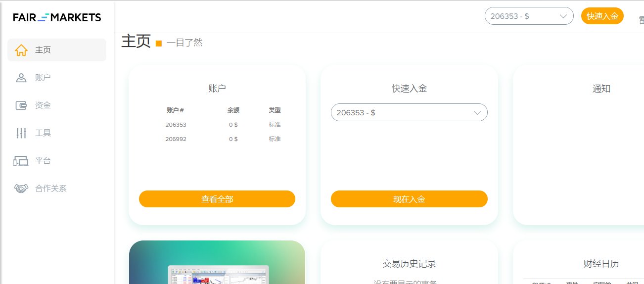Open the 快速入金 card account selector
Image resolution: width=644 pixels, height=284 pixels.
(409, 112)
